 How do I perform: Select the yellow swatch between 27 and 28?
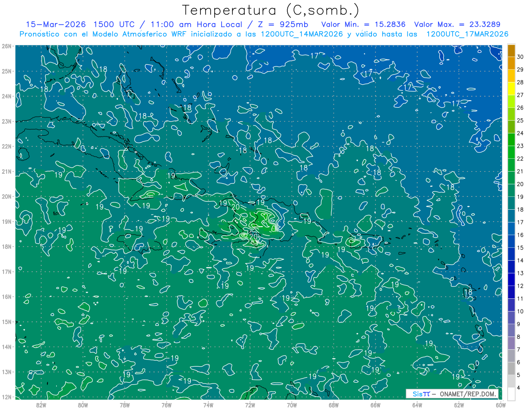pyautogui.click(x=511, y=89)
